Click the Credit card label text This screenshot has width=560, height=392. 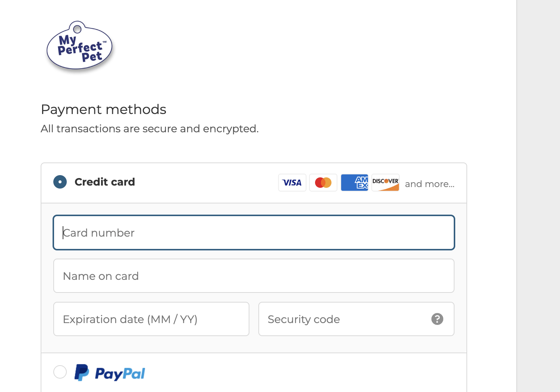tap(105, 182)
